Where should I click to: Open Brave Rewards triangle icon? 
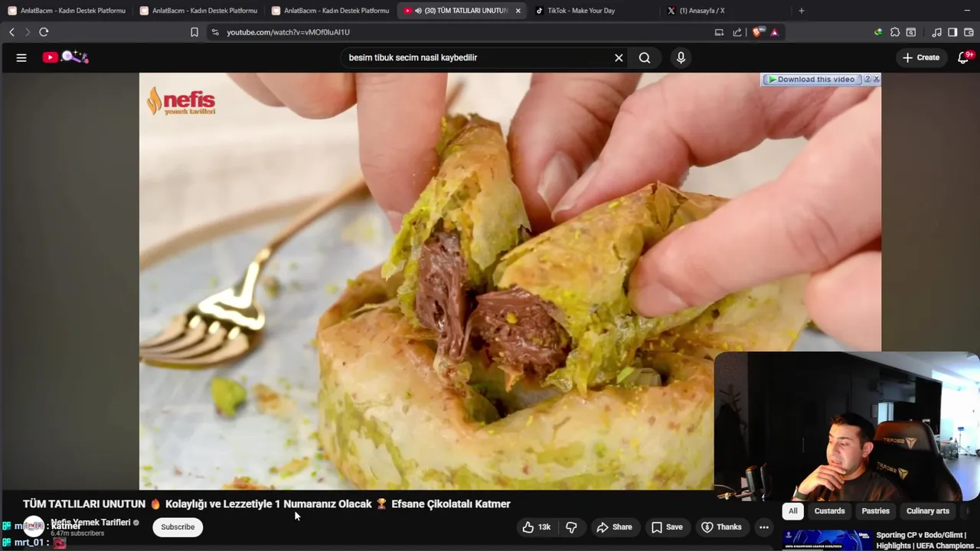pos(774,32)
